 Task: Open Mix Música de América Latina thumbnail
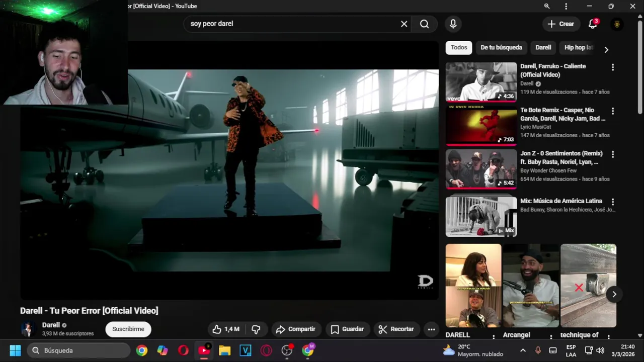click(x=481, y=216)
